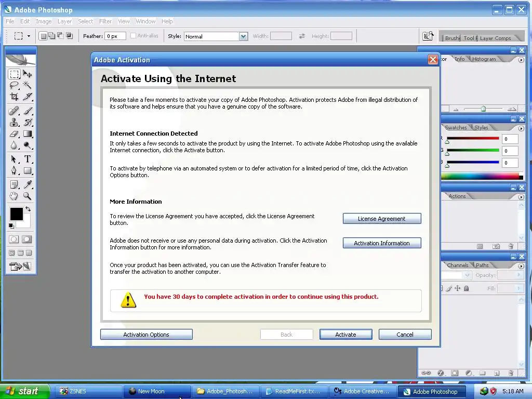Select the Rectangular Marquee tool in toolbox
Image resolution: width=532 pixels, height=399 pixels.
(14, 74)
